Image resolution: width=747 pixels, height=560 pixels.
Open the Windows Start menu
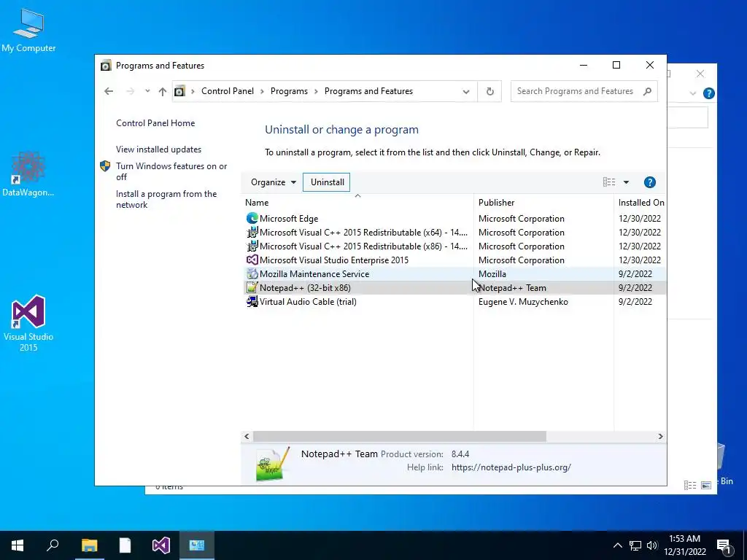click(18, 545)
